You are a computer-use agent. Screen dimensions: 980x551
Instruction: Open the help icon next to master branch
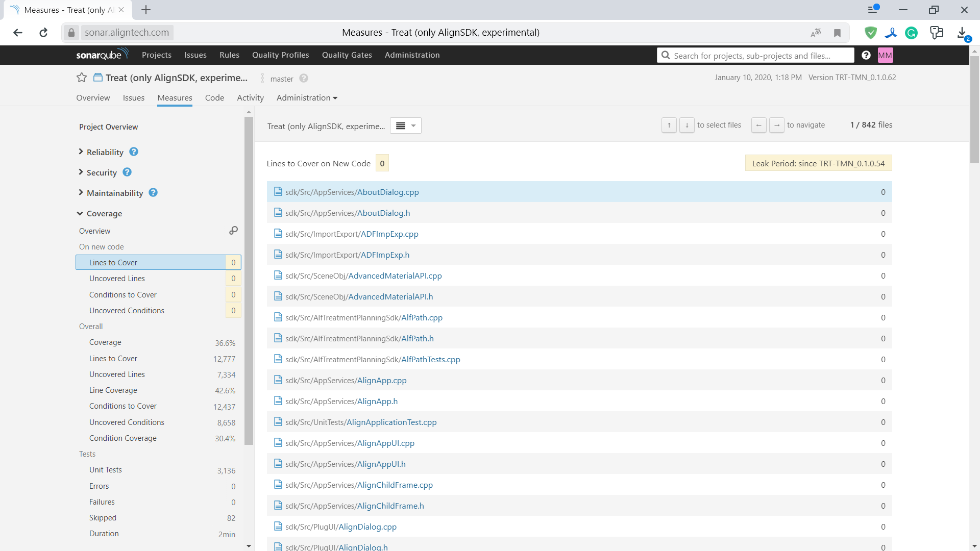tap(303, 79)
